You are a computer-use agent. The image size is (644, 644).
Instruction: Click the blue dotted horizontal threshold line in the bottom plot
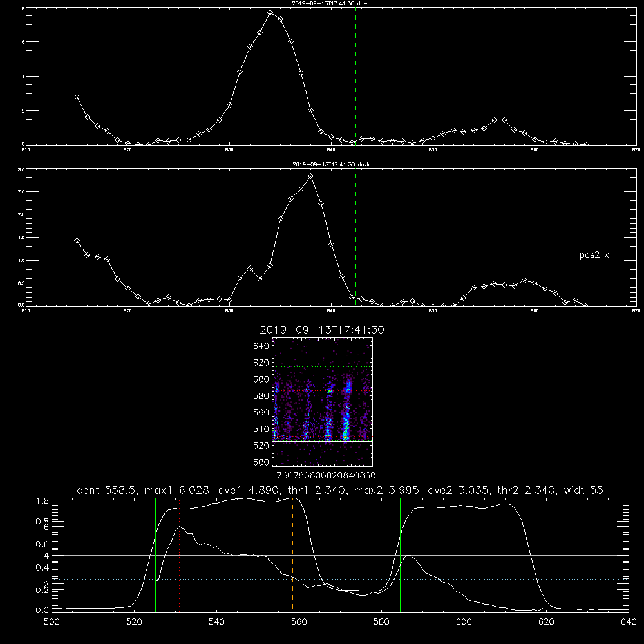(x=340, y=579)
